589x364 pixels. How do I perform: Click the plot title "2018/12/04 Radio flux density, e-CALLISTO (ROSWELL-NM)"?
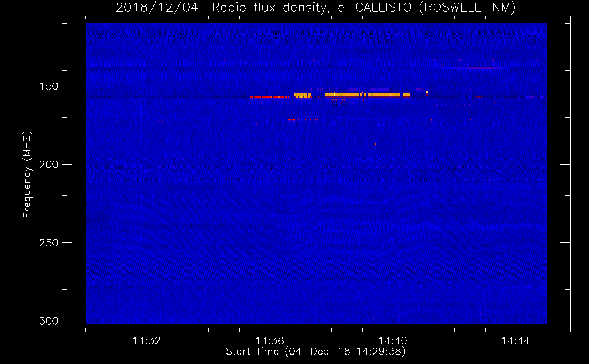click(316, 7)
